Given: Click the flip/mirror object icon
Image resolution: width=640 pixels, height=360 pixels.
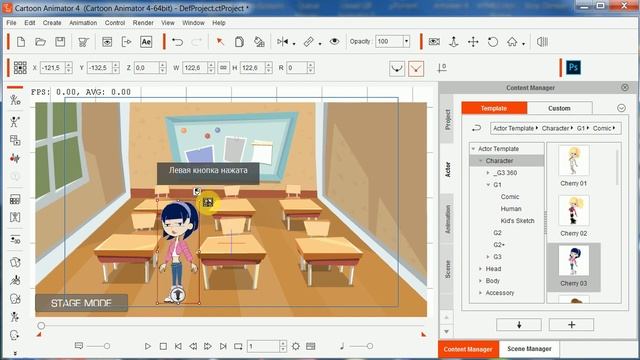Looking at the screenshot, I should (282, 42).
